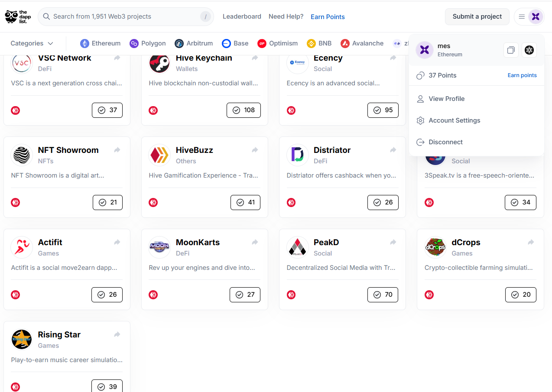Click share arrow on HiveBuzz card

[255, 150]
